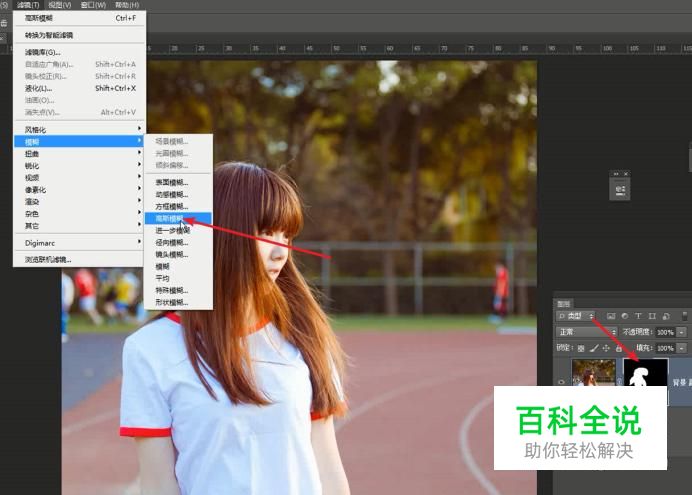Expand the 视频 submenu
Screen dimensions: 692x495
click(79, 177)
